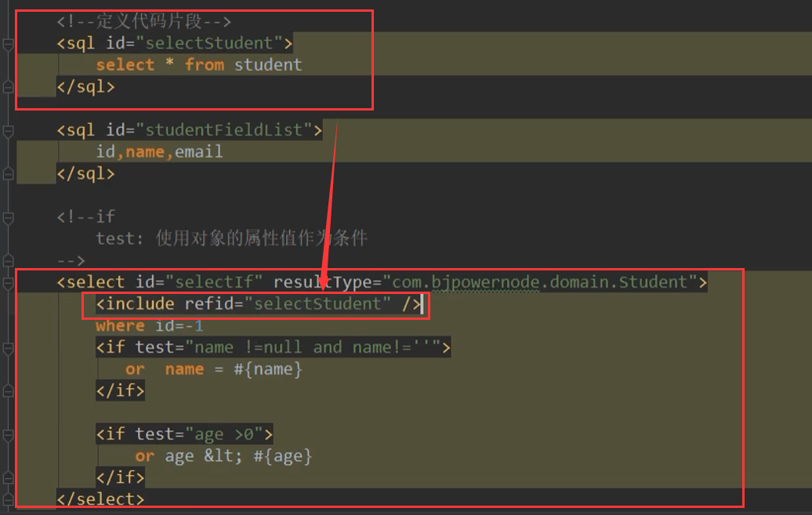Click the '<!--if' comment start
The width and height of the screenshot is (812, 515).
(x=86, y=216)
